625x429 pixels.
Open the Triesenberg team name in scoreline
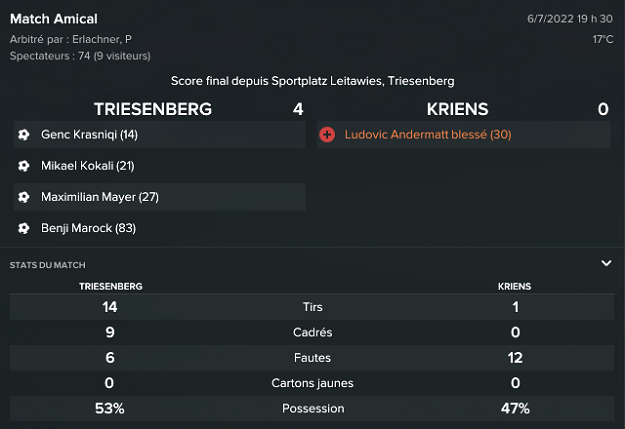coord(152,109)
